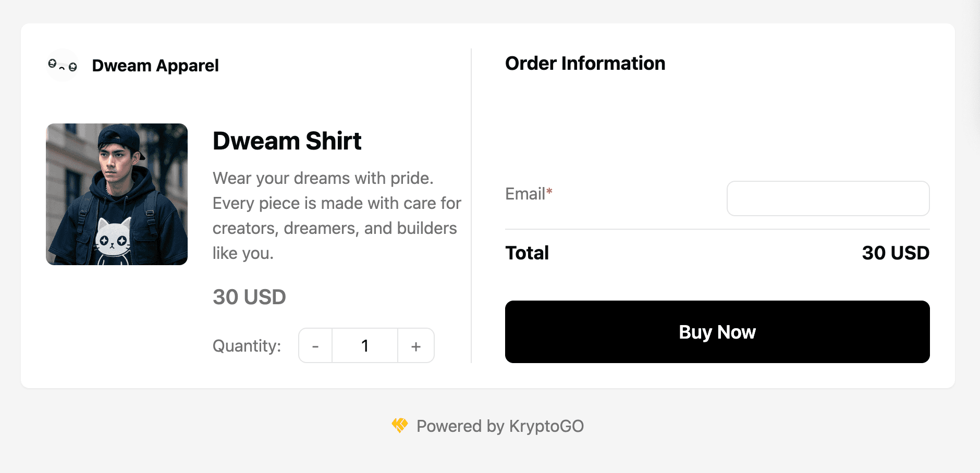This screenshot has width=980, height=473.
Task: Select the minus icon to decrease quantity
Action: pos(315,345)
